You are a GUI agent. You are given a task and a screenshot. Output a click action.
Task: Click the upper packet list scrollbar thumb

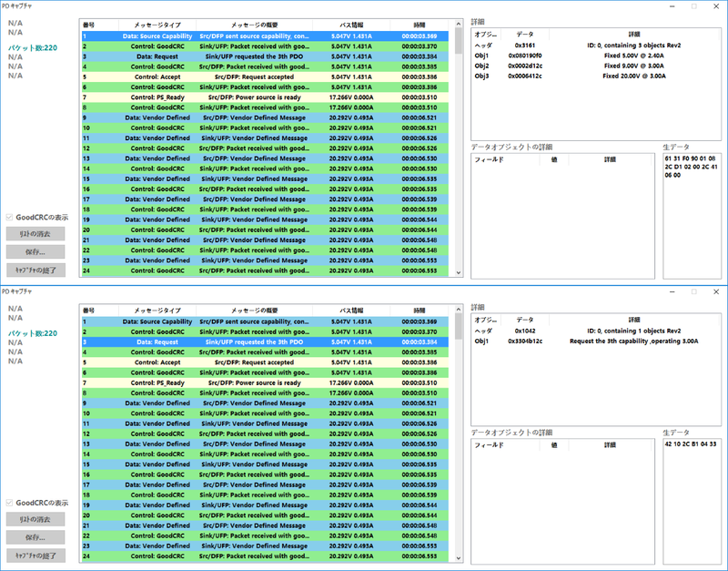[x=459, y=41]
